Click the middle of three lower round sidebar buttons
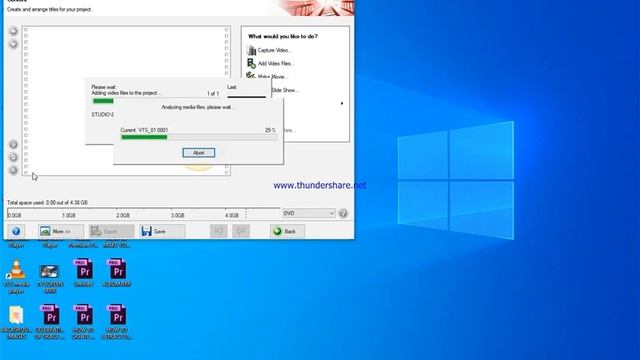This screenshot has height=360, width=640. (13, 157)
